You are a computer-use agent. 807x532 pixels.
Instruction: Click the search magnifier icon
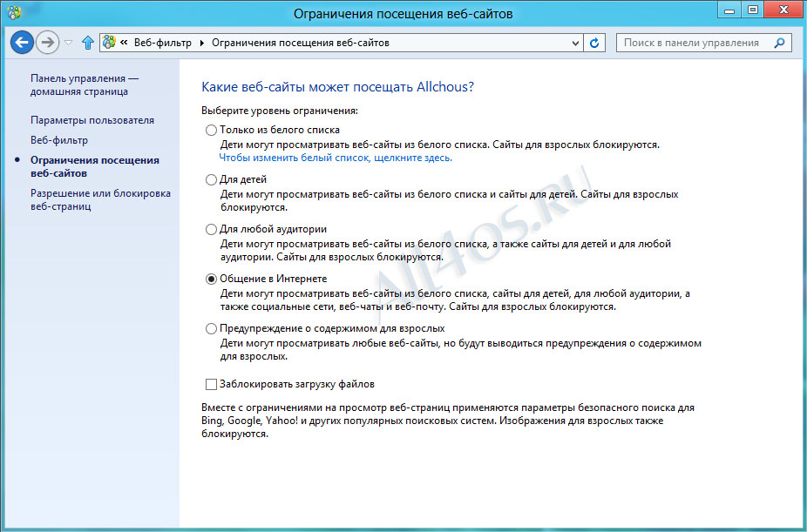(x=780, y=43)
